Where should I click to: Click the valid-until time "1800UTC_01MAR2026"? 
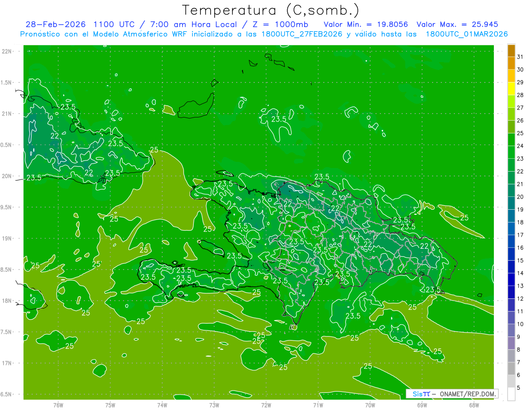(466, 34)
